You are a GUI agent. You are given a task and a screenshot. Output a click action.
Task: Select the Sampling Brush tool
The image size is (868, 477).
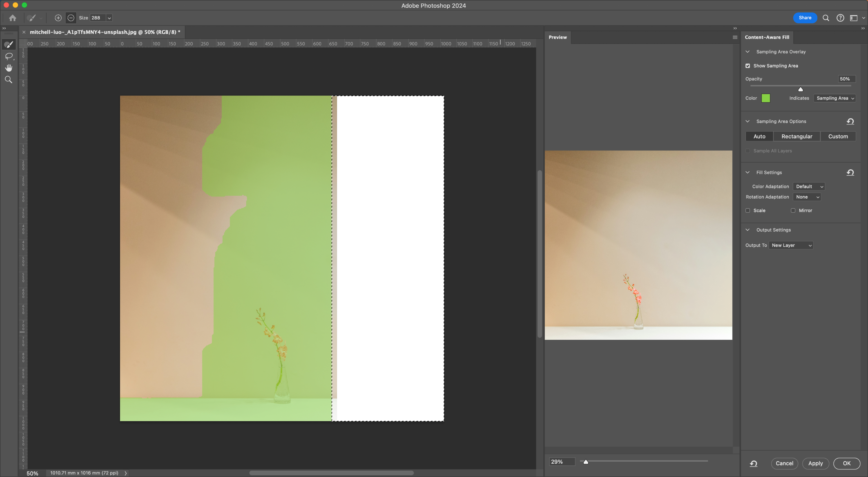9,45
